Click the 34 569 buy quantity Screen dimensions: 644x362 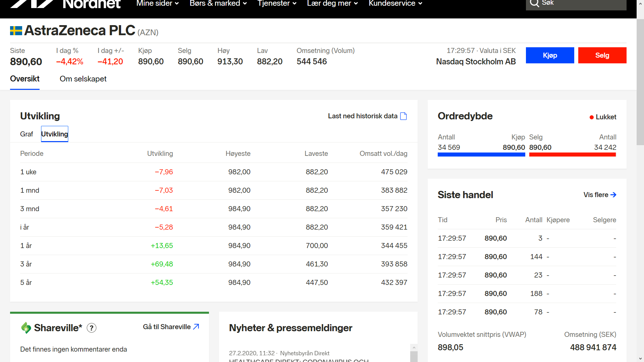[449, 147]
